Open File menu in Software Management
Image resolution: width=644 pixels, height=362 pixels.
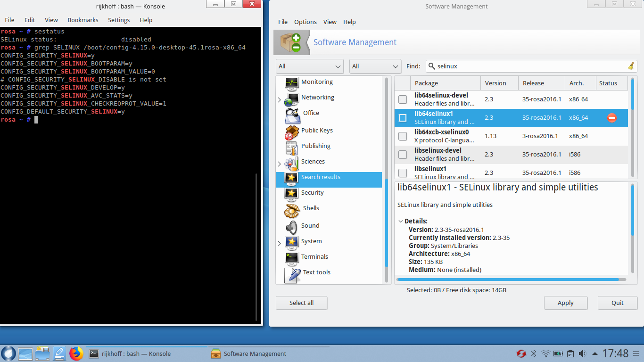coord(283,22)
